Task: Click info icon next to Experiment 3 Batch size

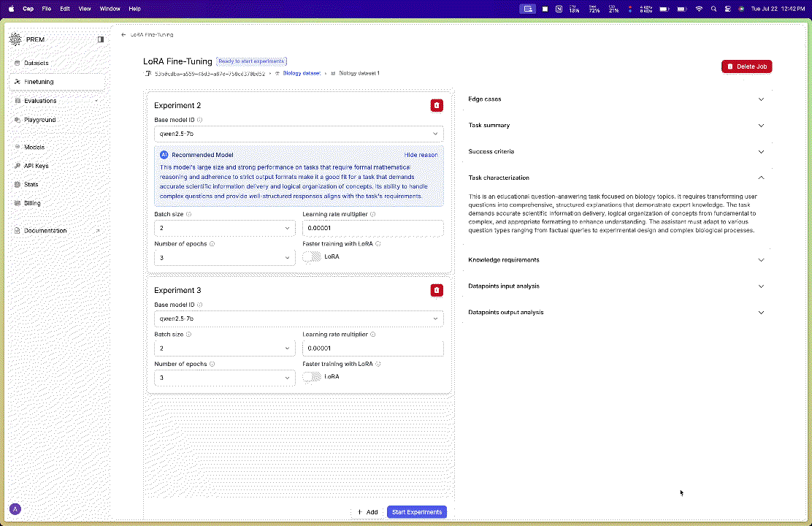Action: [188, 335]
